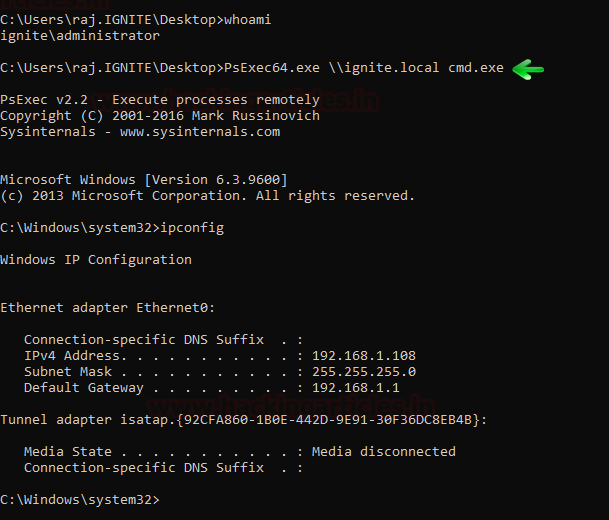Click the Windows IP Configuration heading
The image size is (609, 520).
pyautogui.click(x=95, y=260)
